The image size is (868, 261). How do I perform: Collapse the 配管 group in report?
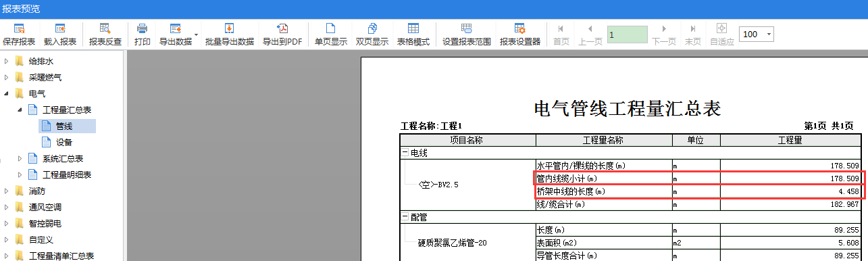tap(405, 218)
